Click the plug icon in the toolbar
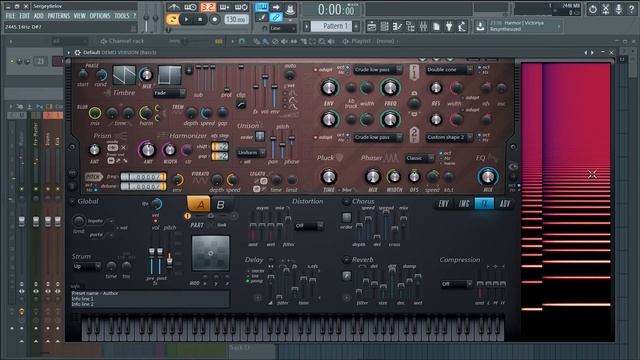 [x=449, y=27]
